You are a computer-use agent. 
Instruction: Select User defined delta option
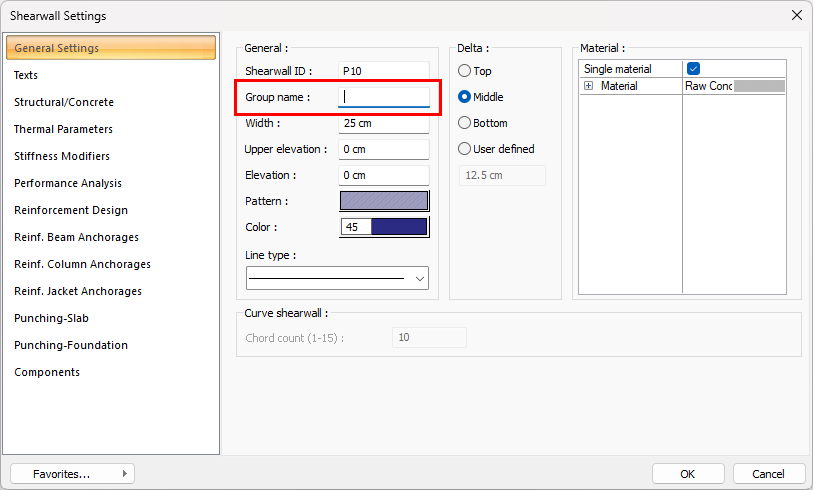pos(465,149)
